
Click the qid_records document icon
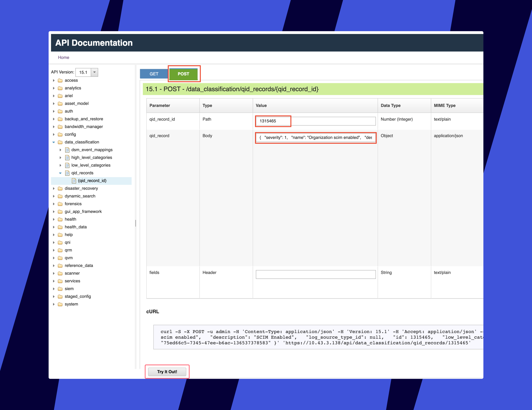[x=67, y=173]
